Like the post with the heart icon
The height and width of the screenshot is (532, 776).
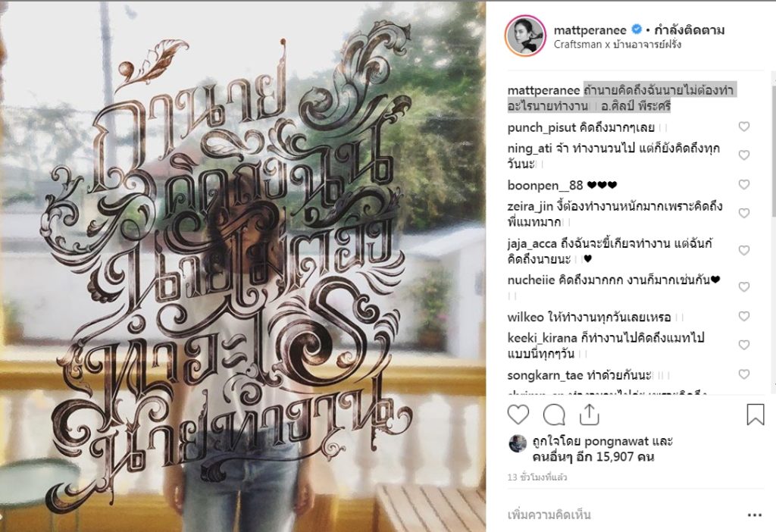[518, 415]
